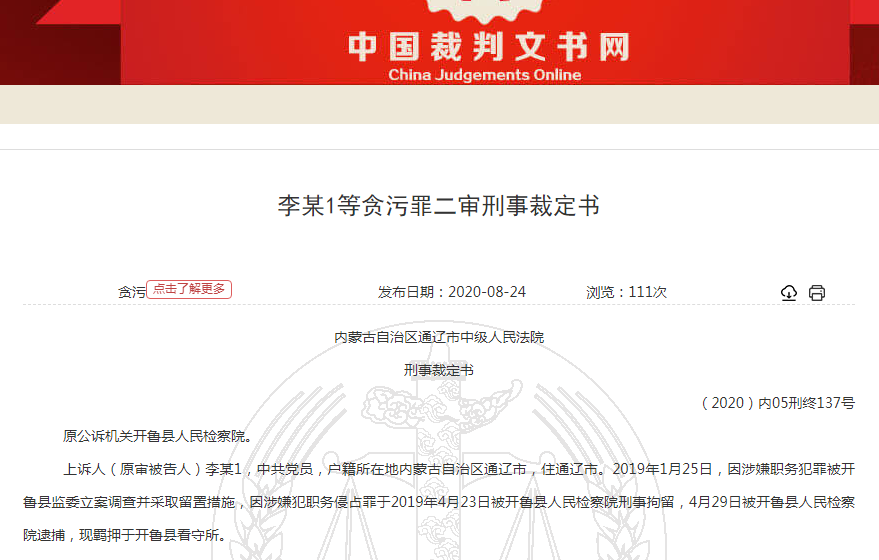The image size is (879, 560).
Task: Click court name 内蒙古自治区通辽市中级人民法院
Action: 439,337
